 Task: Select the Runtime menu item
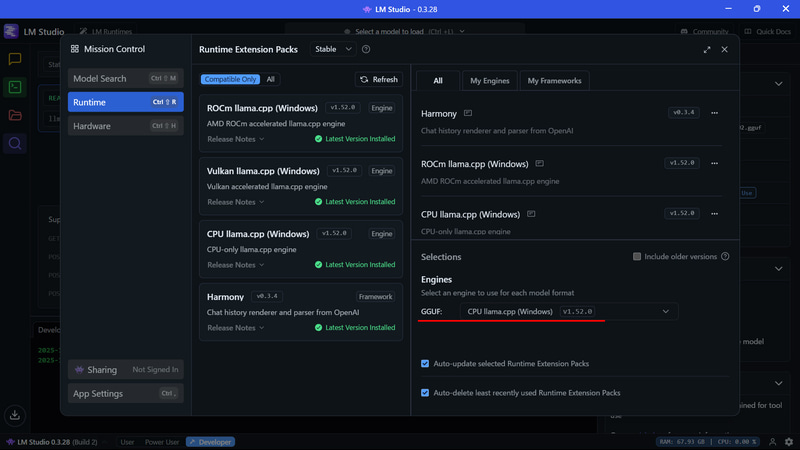click(x=126, y=102)
